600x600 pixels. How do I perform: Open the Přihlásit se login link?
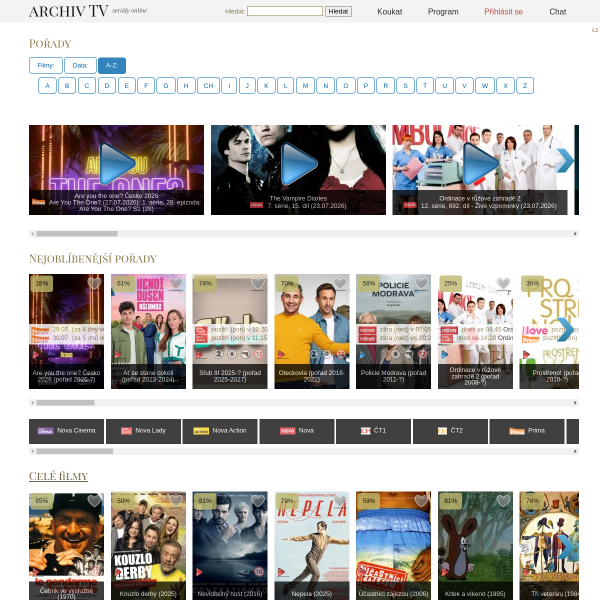pos(503,12)
